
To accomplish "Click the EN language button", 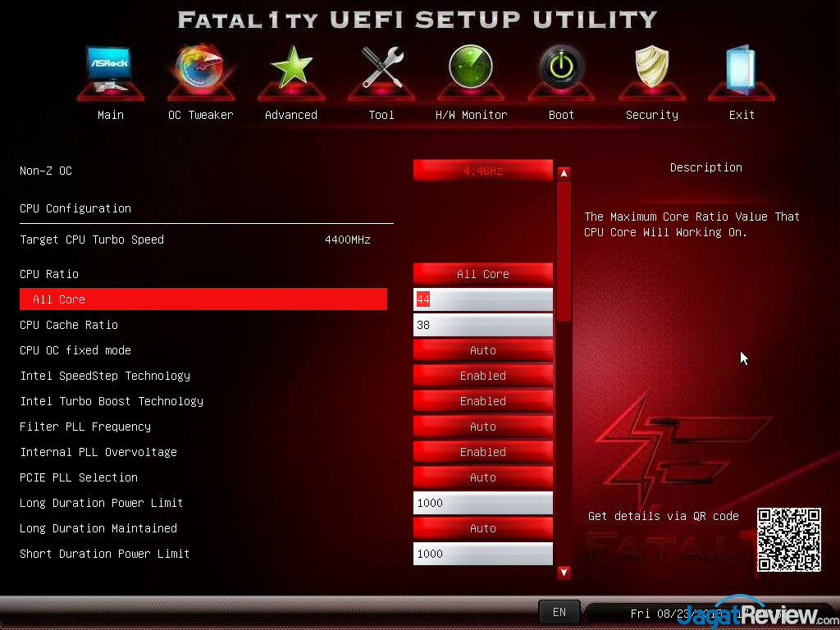I will [x=559, y=612].
